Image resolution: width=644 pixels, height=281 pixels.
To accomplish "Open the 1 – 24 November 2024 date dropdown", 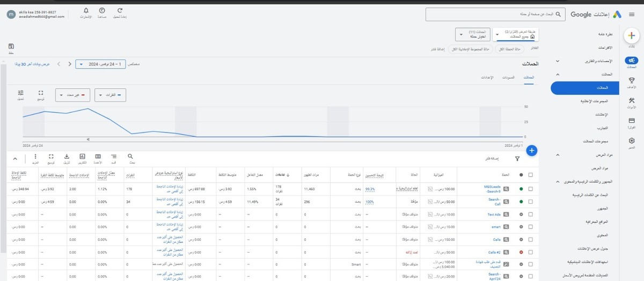I will [x=101, y=64].
